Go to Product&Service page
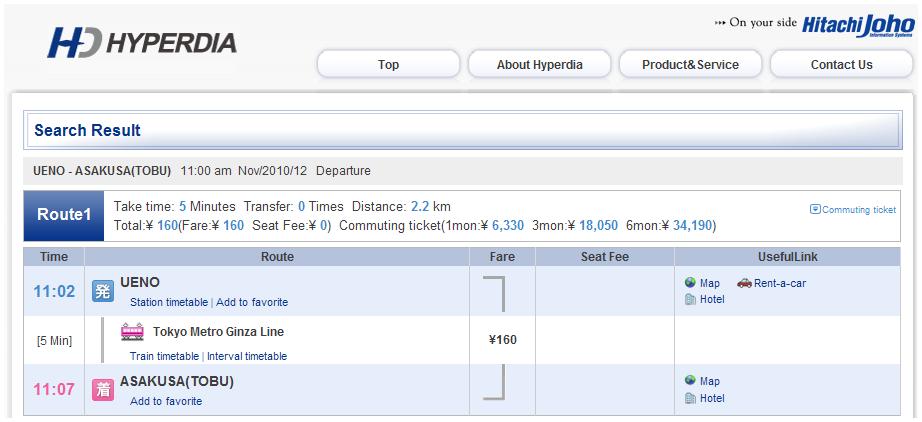The image size is (922, 422). click(690, 65)
